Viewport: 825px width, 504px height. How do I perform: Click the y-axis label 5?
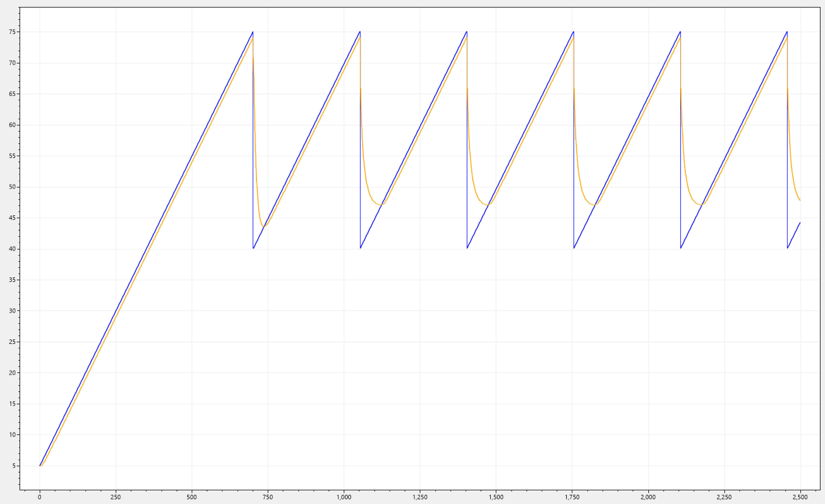14,465
